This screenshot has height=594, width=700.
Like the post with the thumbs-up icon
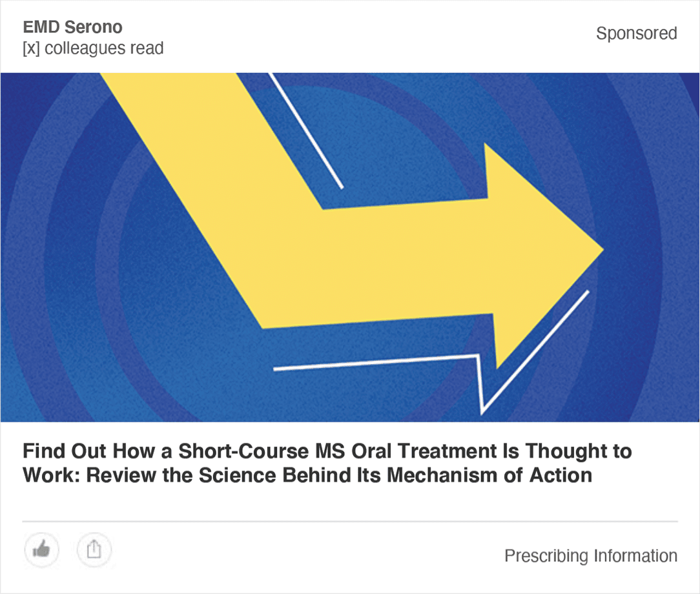41,549
